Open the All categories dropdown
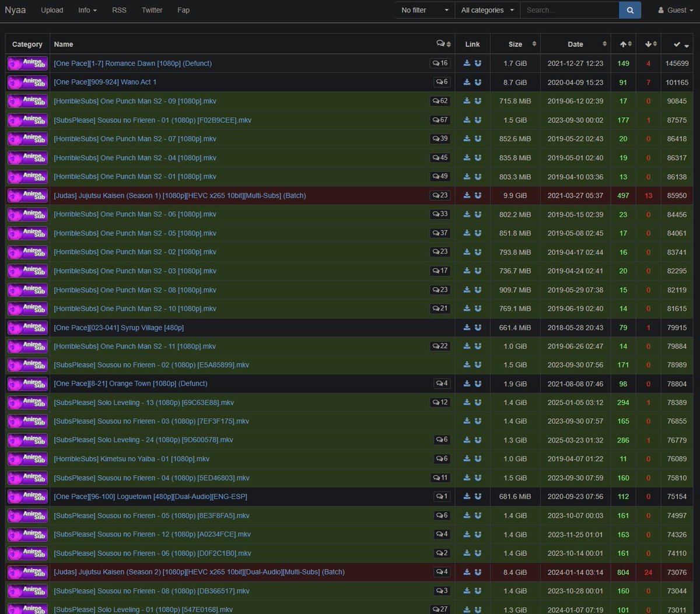 (x=488, y=10)
